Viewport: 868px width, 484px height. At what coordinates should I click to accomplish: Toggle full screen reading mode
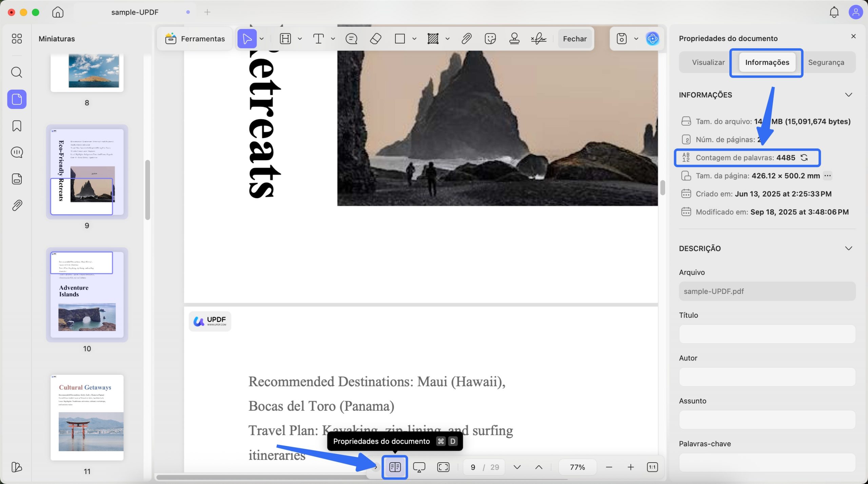click(x=443, y=467)
